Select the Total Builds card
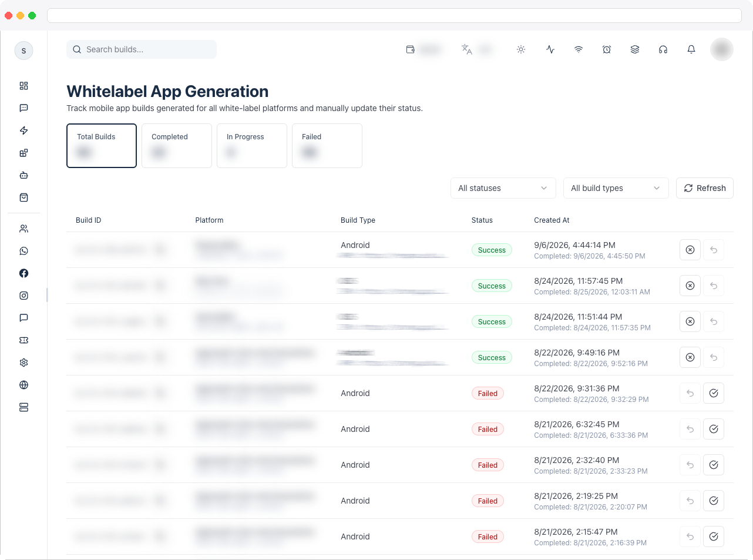 tap(102, 146)
